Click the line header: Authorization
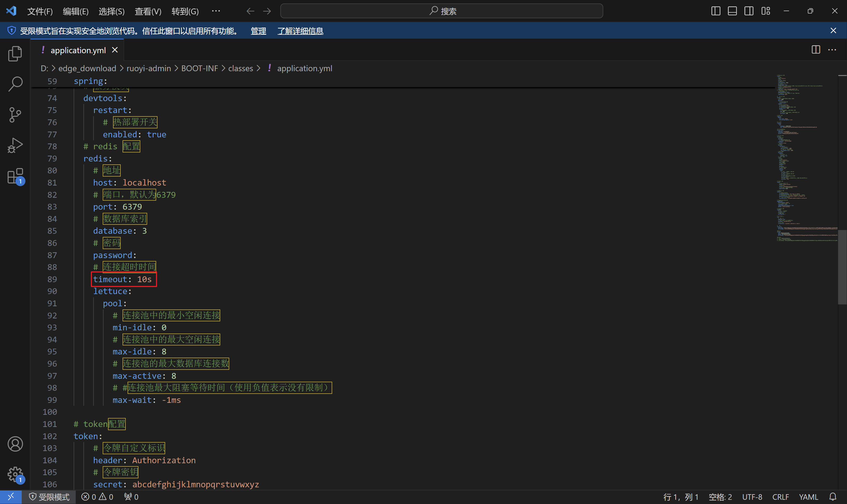Screen dimensions: 847x504 click(x=144, y=460)
